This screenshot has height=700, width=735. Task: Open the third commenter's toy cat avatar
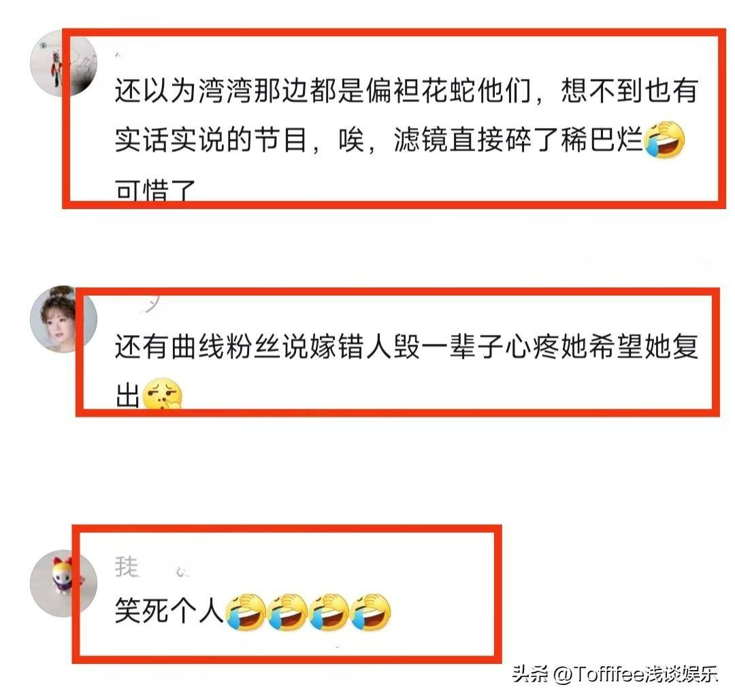click(64, 584)
